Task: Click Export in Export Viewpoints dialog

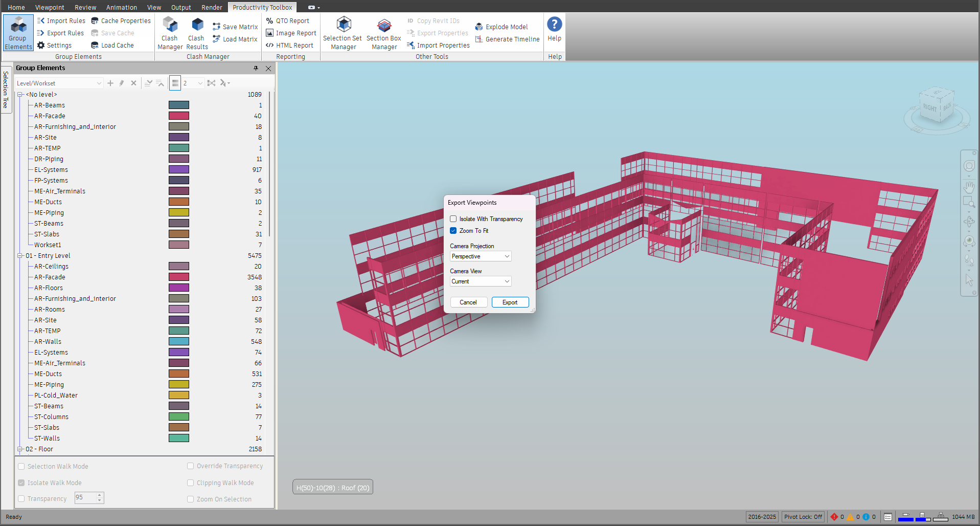Action: tap(510, 302)
